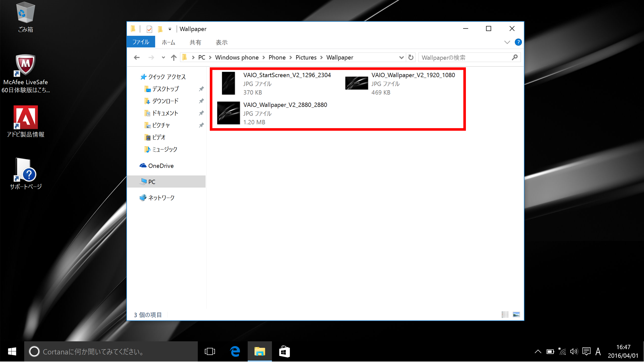
Task: Open the Windows Start menu
Action: click(x=12, y=351)
